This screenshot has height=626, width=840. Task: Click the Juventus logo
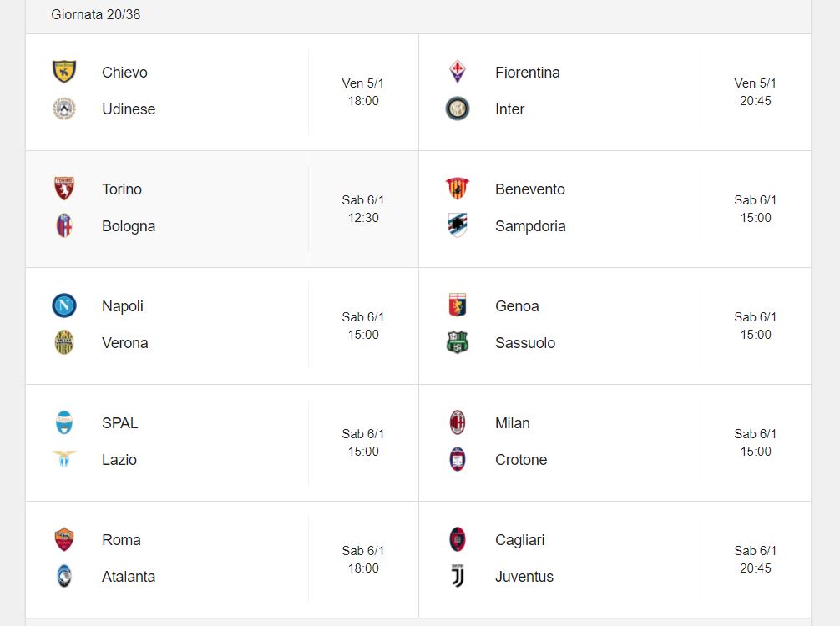[x=458, y=576]
